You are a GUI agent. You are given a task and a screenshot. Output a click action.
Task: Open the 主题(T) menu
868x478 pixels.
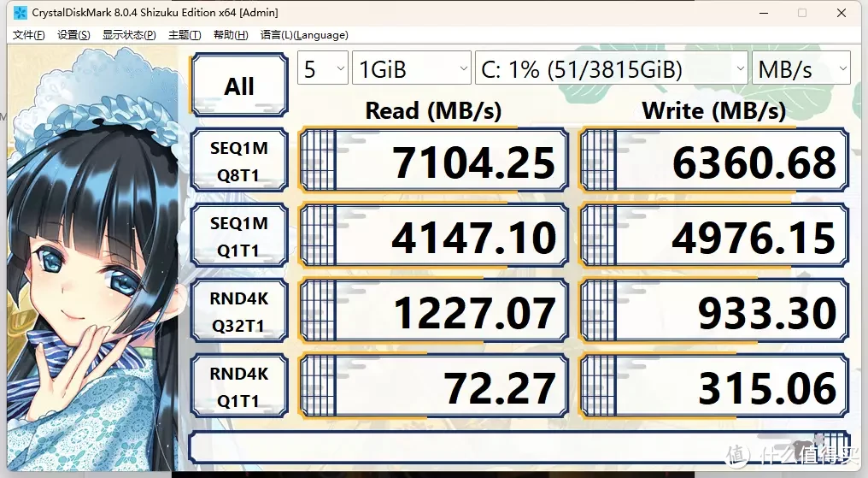[x=185, y=35]
